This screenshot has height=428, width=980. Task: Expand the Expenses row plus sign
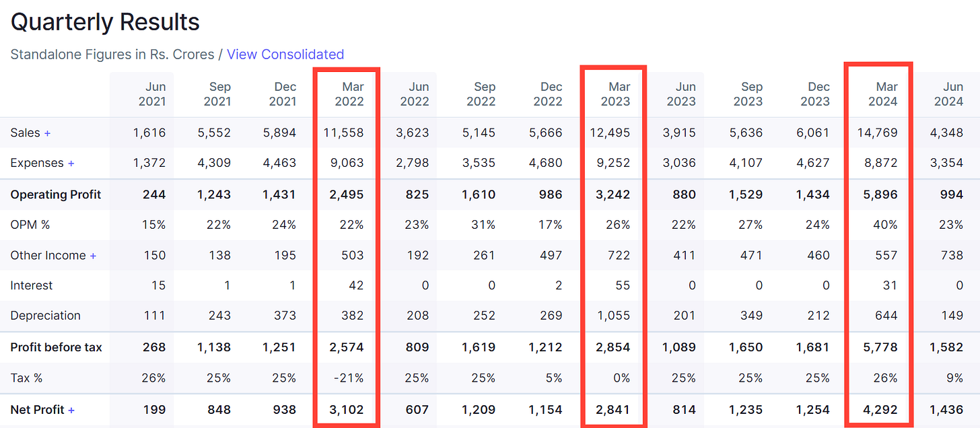tap(71, 164)
